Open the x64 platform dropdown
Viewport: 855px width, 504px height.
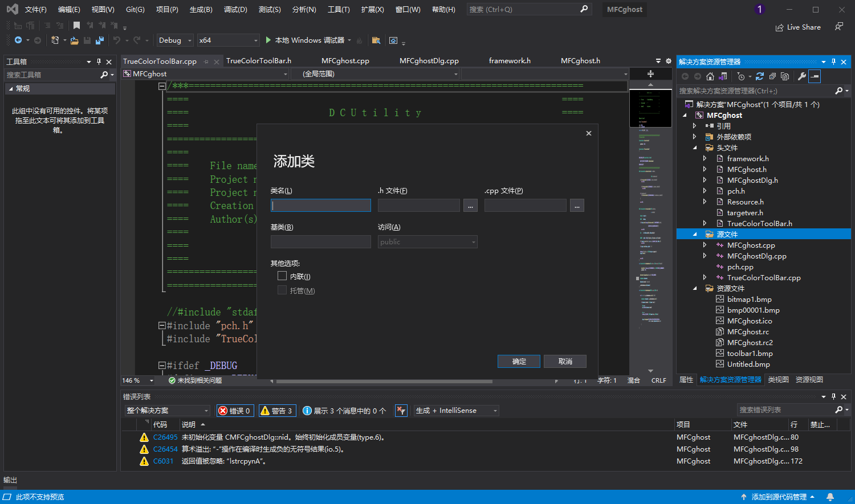click(228, 40)
